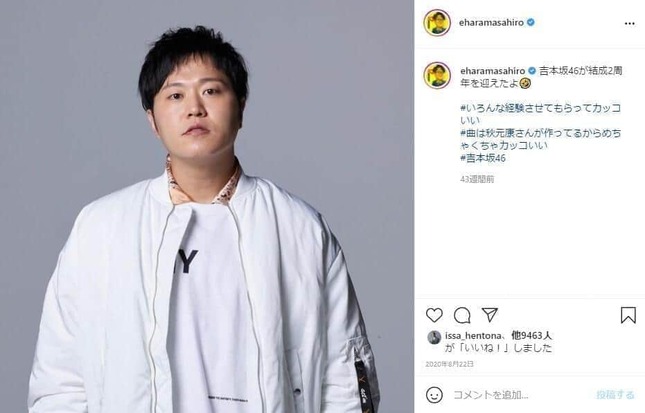Open the #いろんな経験させてもらって hashtag
Viewport: 645px width, 413px height.
(x=540, y=114)
